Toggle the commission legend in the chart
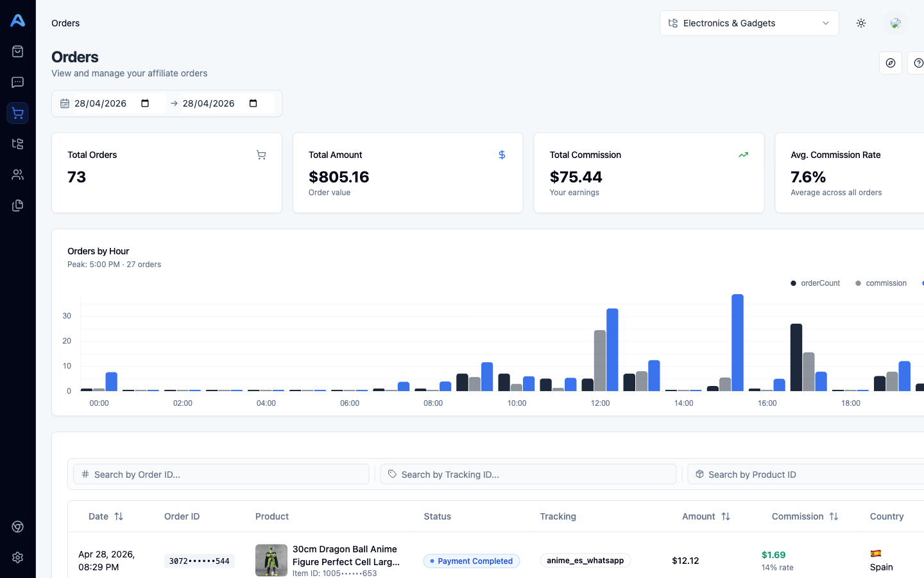The width and height of the screenshot is (924, 578). point(881,283)
